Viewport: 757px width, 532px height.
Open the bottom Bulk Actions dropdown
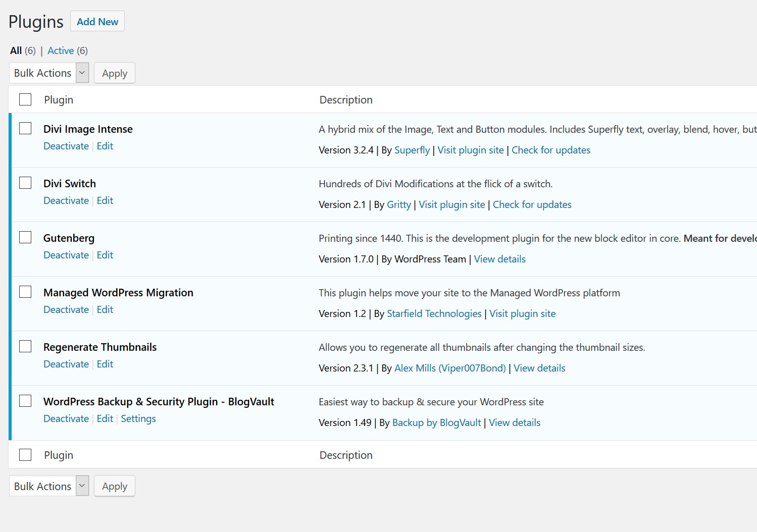[49, 486]
